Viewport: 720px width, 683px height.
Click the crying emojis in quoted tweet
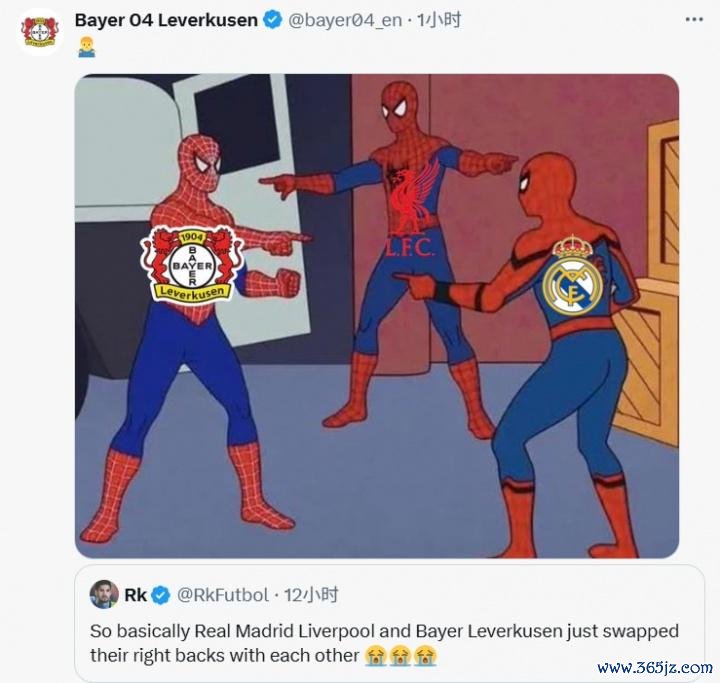pyautogui.click(x=400, y=656)
